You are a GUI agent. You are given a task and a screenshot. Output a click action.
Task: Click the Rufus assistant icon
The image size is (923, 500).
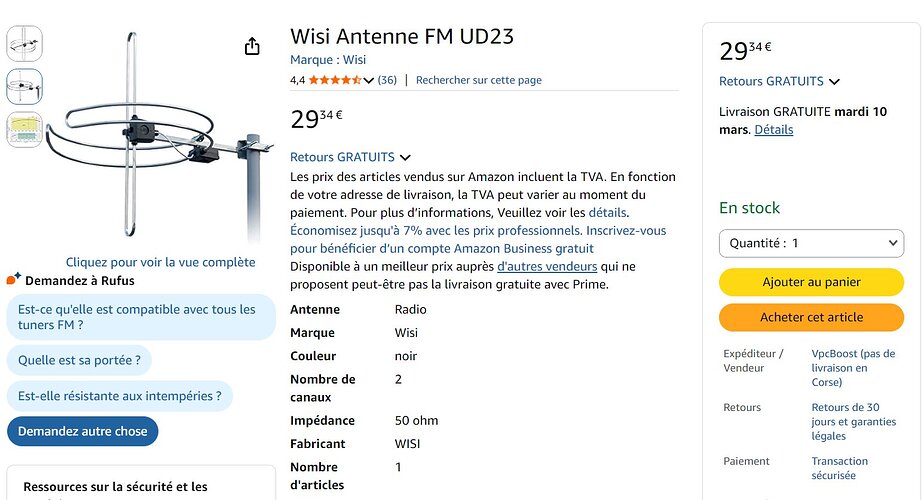point(14,279)
